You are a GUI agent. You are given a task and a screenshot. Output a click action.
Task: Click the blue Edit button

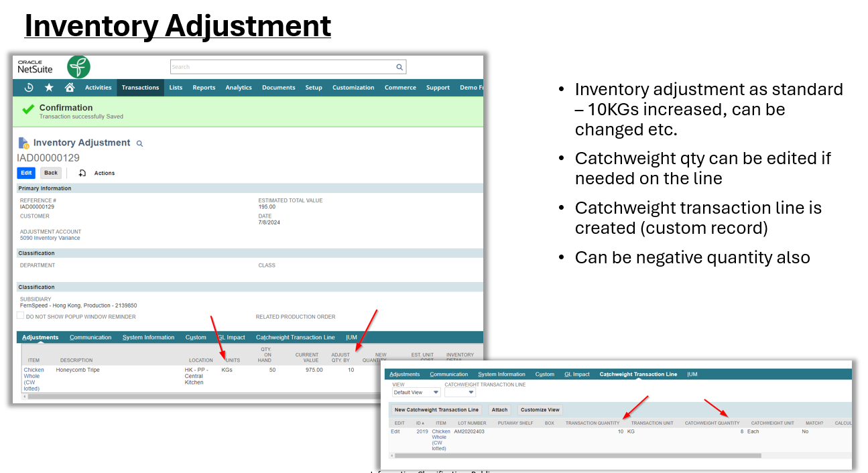(26, 173)
